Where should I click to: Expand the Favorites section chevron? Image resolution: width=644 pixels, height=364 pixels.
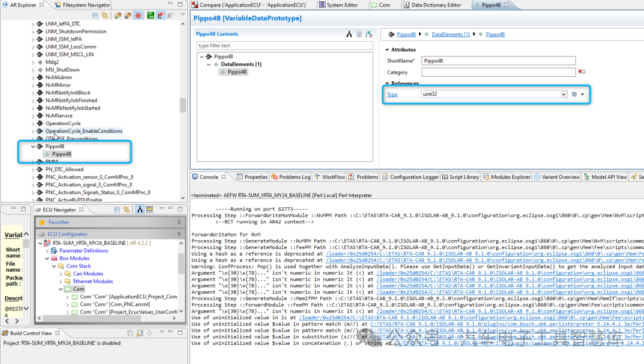[x=179, y=222]
